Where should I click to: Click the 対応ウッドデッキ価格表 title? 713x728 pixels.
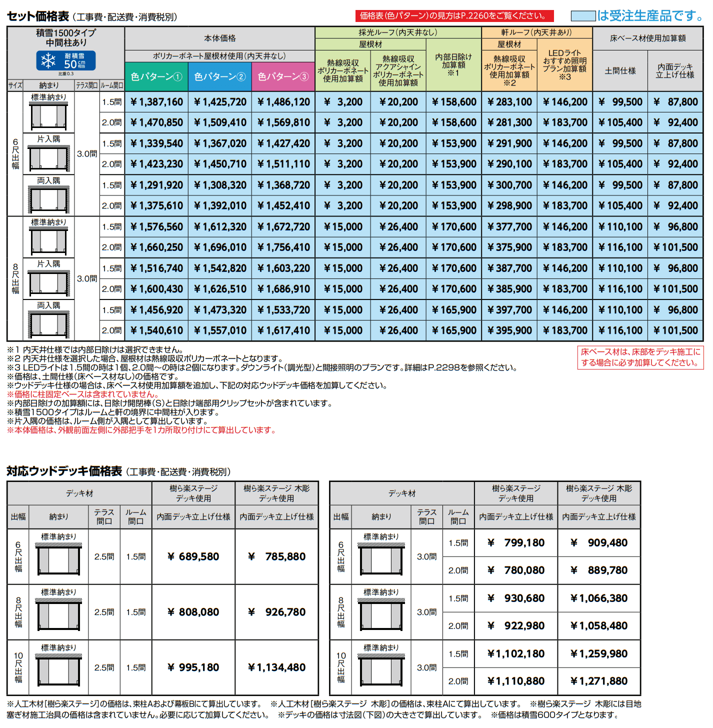(x=64, y=471)
